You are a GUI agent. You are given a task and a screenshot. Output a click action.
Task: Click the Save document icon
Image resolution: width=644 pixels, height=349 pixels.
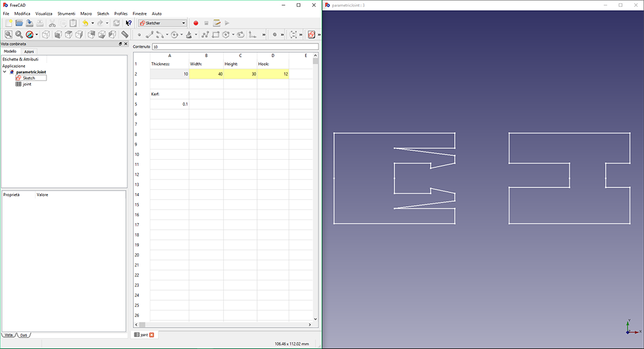point(29,23)
